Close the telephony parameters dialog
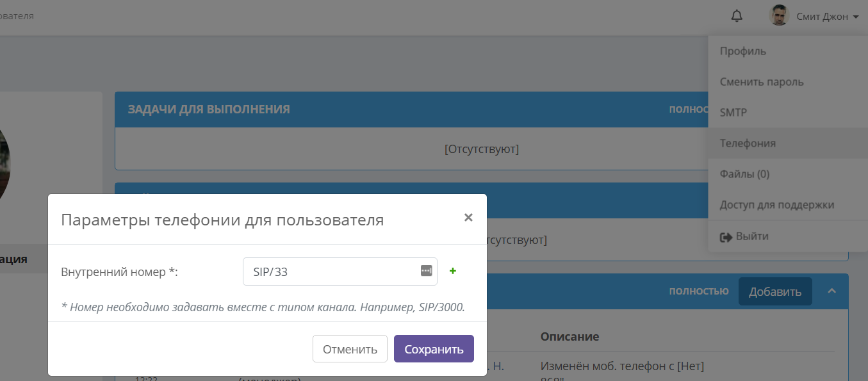 [x=468, y=218]
